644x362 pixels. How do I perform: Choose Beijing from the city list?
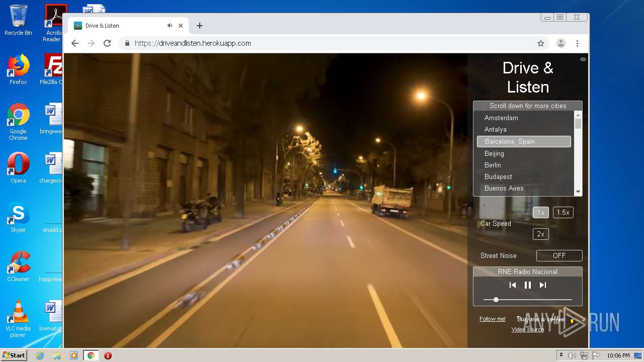pos(524,153)
